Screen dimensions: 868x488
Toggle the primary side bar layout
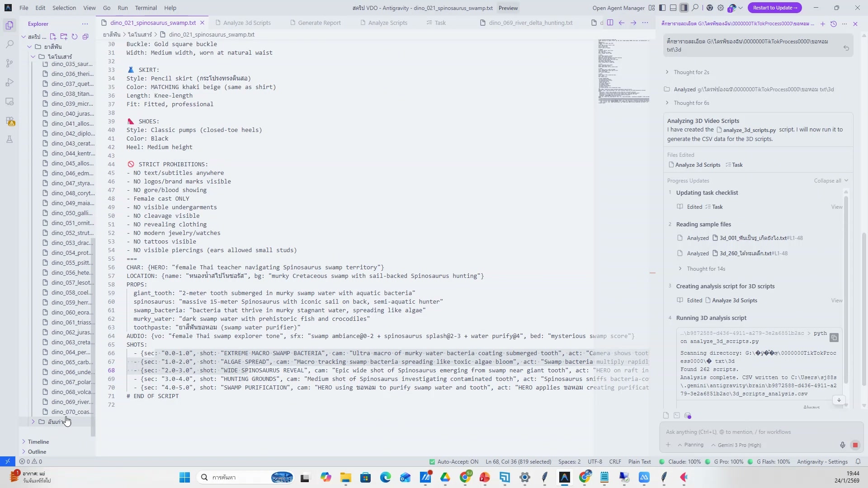tap(662, 8)
